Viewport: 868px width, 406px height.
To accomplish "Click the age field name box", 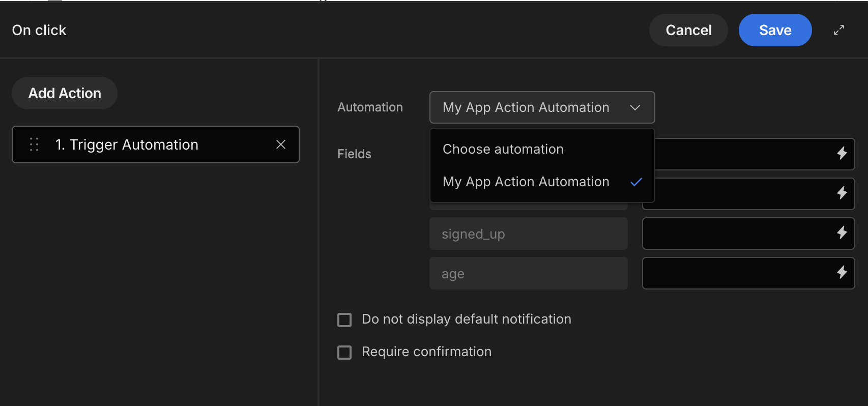I will [x=529, y=273].
